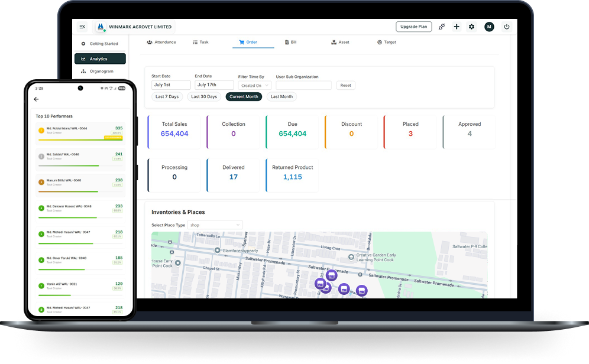This screenshot has width=589, height=364.
Task: Click the rightmost shop marker on map
Action: click(x=361, y=290)
